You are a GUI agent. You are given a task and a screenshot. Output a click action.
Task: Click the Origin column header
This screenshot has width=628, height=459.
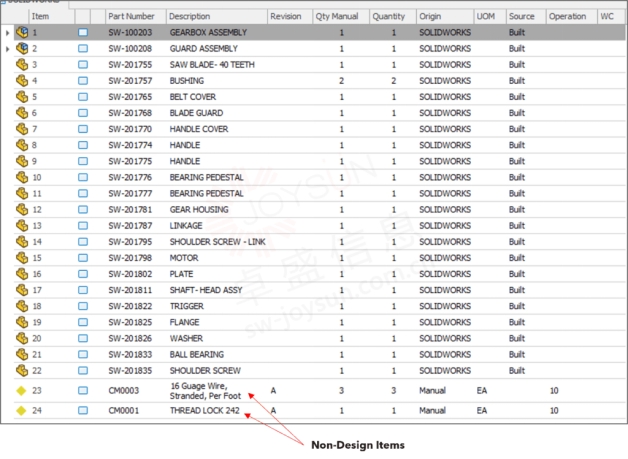coord(445,16)
